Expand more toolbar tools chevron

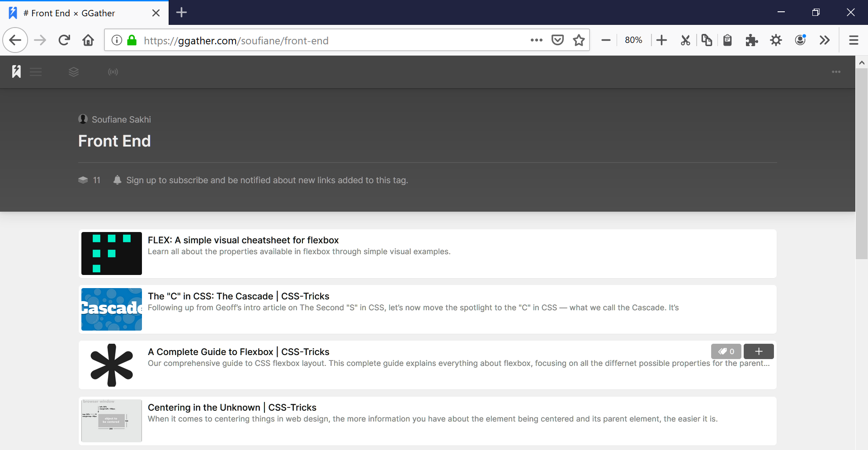click(x=825, y=40)
